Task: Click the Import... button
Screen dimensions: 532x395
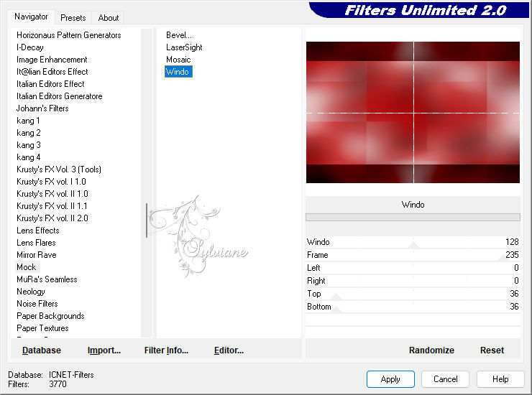Action: [x=104, y=350]
